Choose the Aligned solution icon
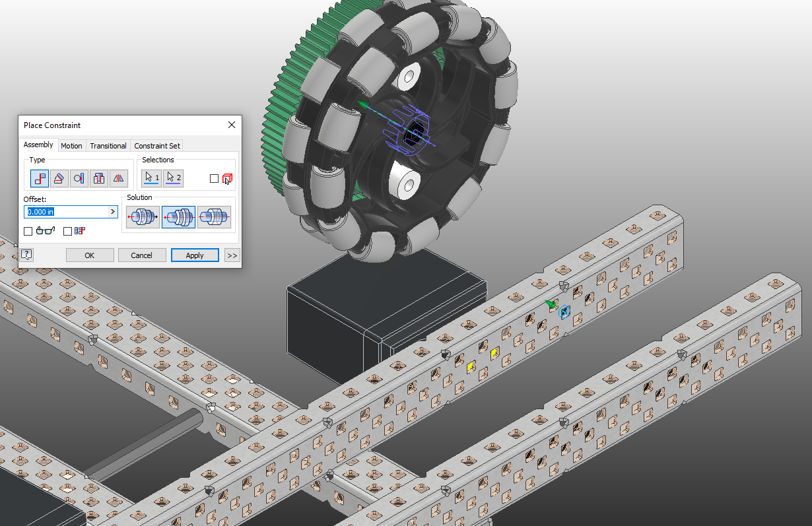 (178, 216)
